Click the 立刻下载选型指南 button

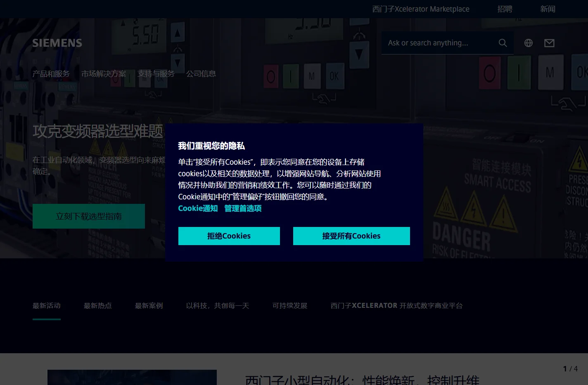[89, 216]
